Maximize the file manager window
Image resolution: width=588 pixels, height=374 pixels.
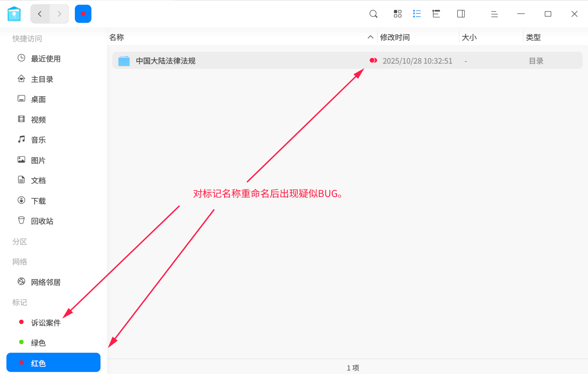click(x=548, y=14)
